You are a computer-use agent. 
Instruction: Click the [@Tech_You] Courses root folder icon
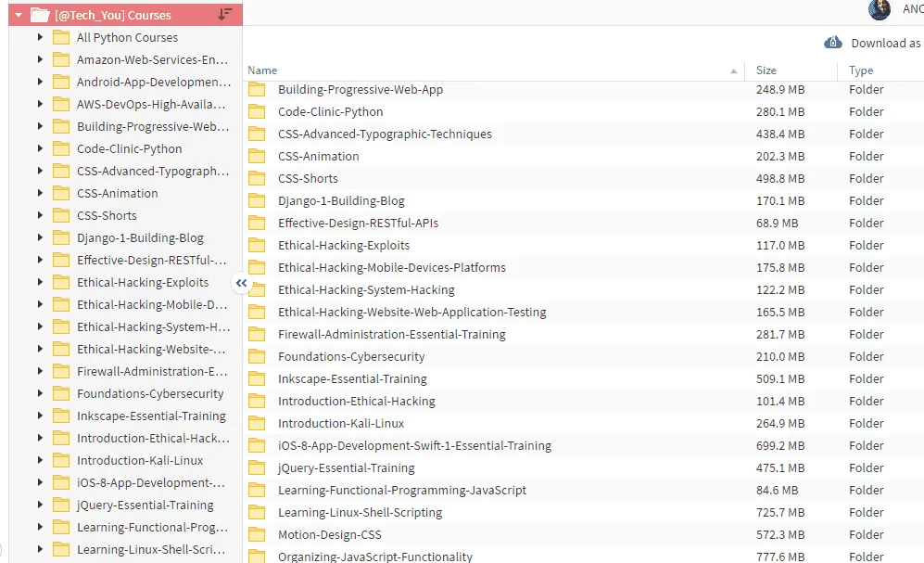tap(40, 15)
